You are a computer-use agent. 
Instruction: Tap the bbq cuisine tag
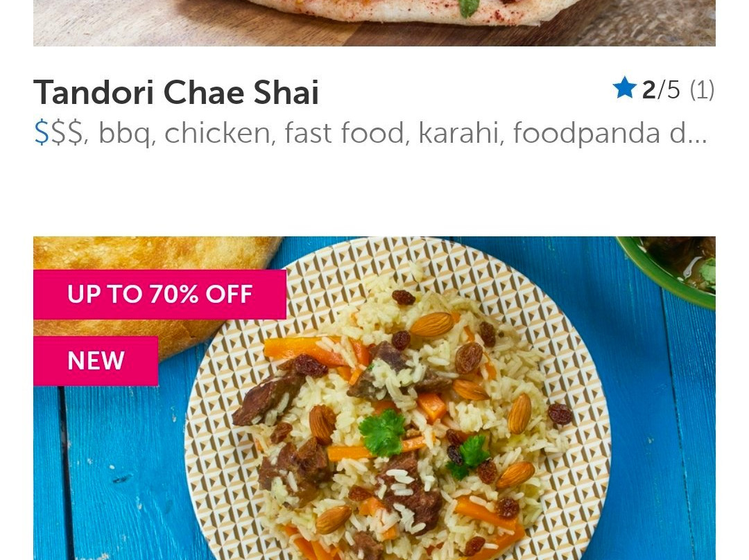coord(123,133)
